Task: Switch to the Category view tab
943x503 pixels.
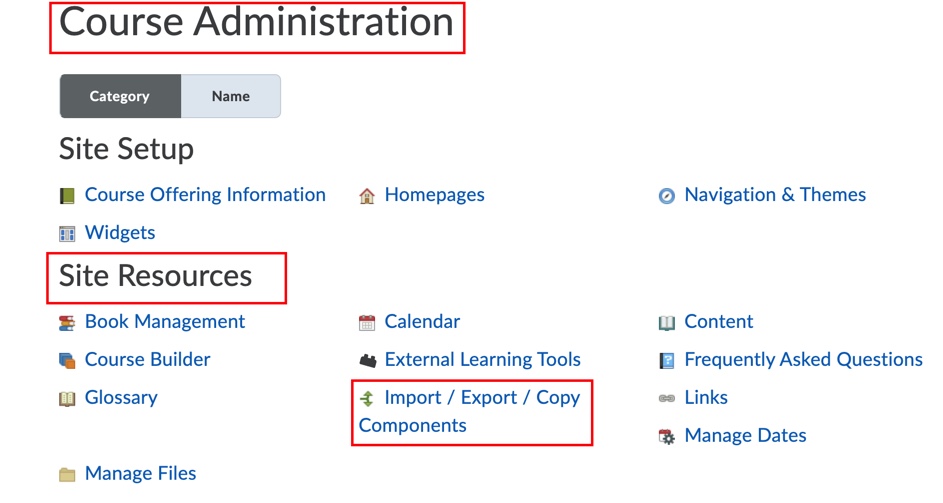Action: [x=120, y=96]
